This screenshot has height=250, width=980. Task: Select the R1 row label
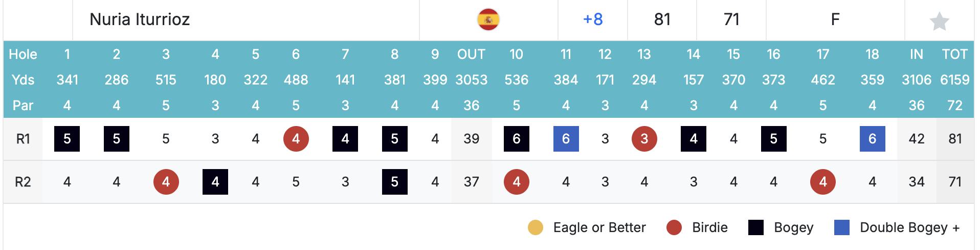(x=23, y=139)
